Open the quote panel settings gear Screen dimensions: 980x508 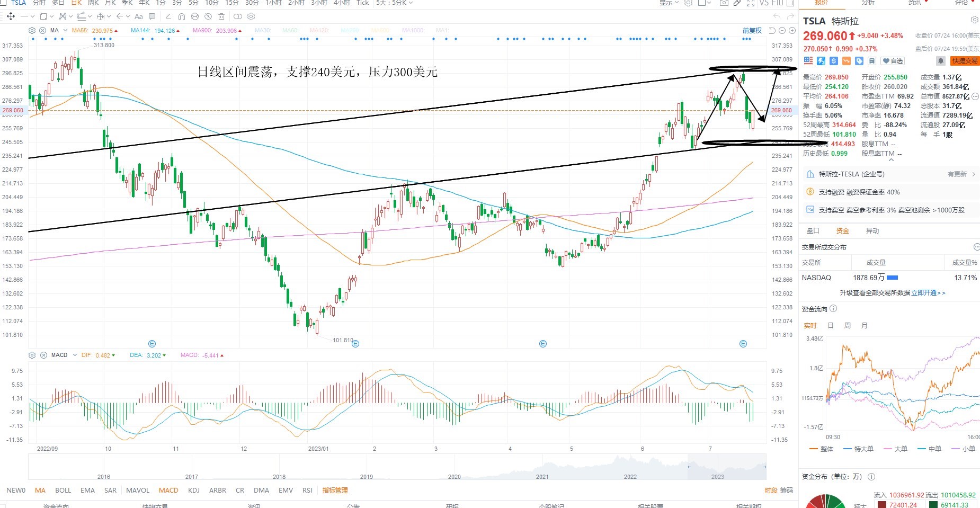pyautogui.click(x=974, y=20)
